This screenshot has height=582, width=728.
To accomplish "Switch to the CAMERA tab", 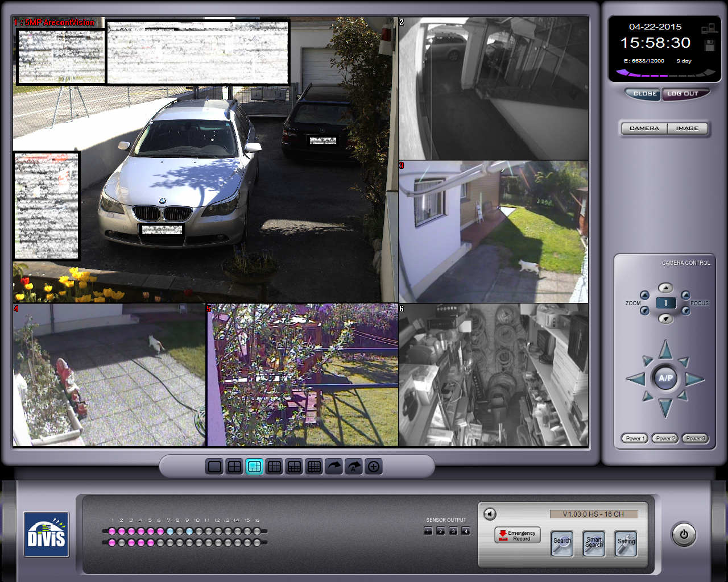I will [x=643, y=128].
